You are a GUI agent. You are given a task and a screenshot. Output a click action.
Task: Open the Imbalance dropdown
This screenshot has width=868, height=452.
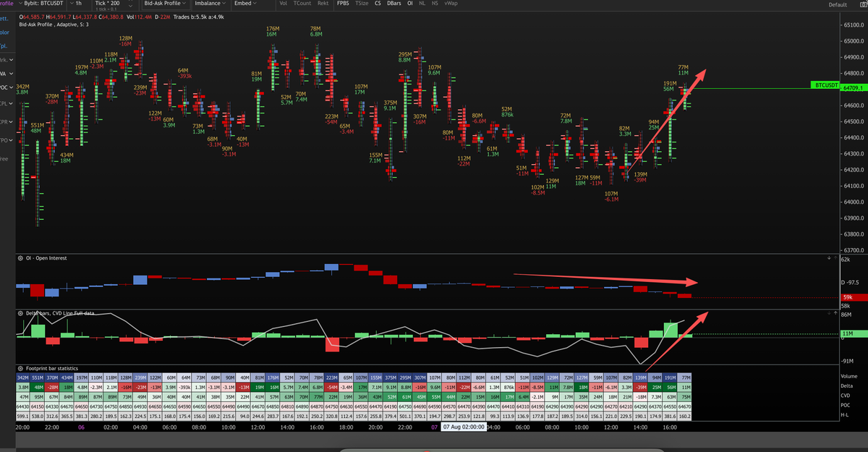click(210, 4)
